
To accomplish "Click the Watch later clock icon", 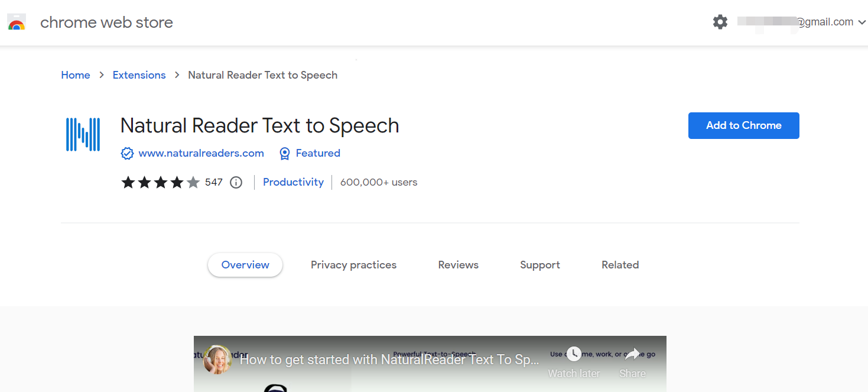I will pyautogui.click(x=574, y=354).
